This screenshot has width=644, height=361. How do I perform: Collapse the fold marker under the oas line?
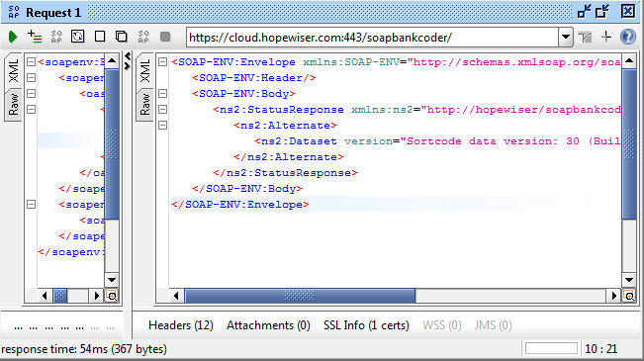(31, 109)
